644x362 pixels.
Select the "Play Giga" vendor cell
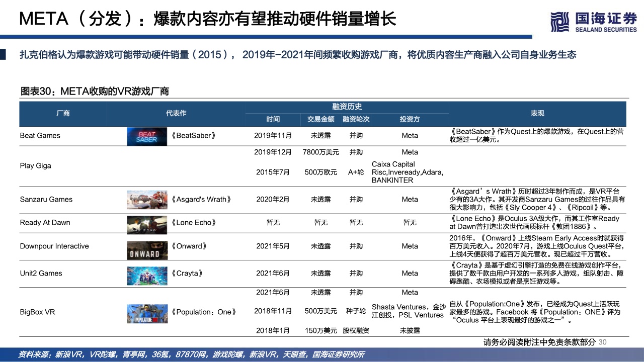click(36, 166)
